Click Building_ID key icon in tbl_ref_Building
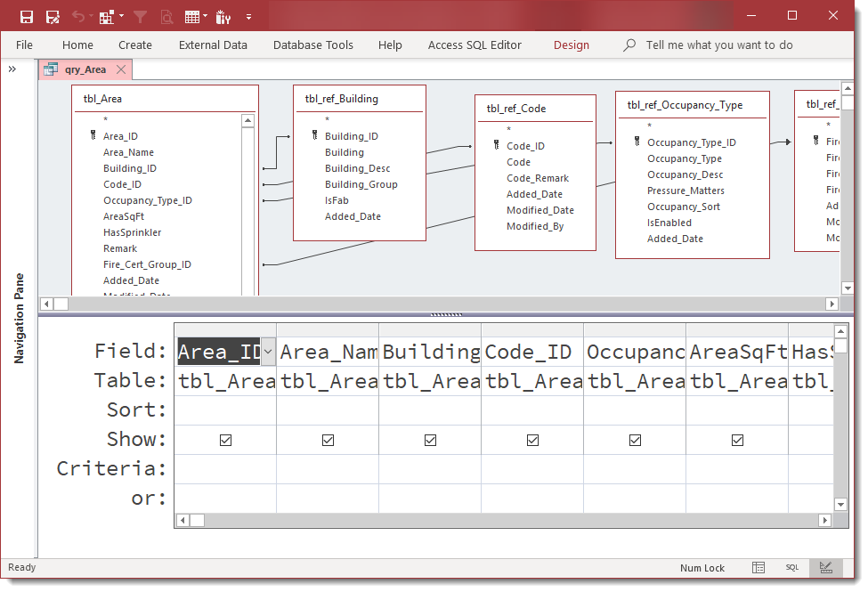 click(314, 135)
